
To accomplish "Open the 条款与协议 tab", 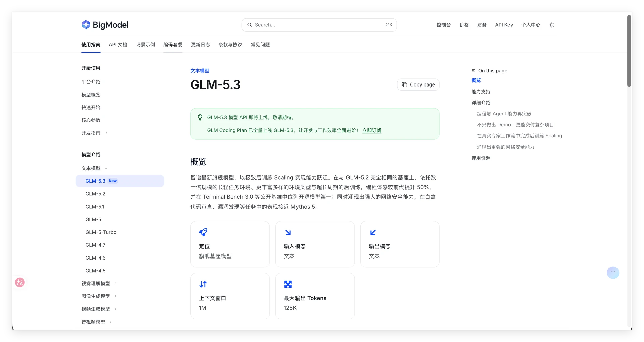I will (230, 45).
